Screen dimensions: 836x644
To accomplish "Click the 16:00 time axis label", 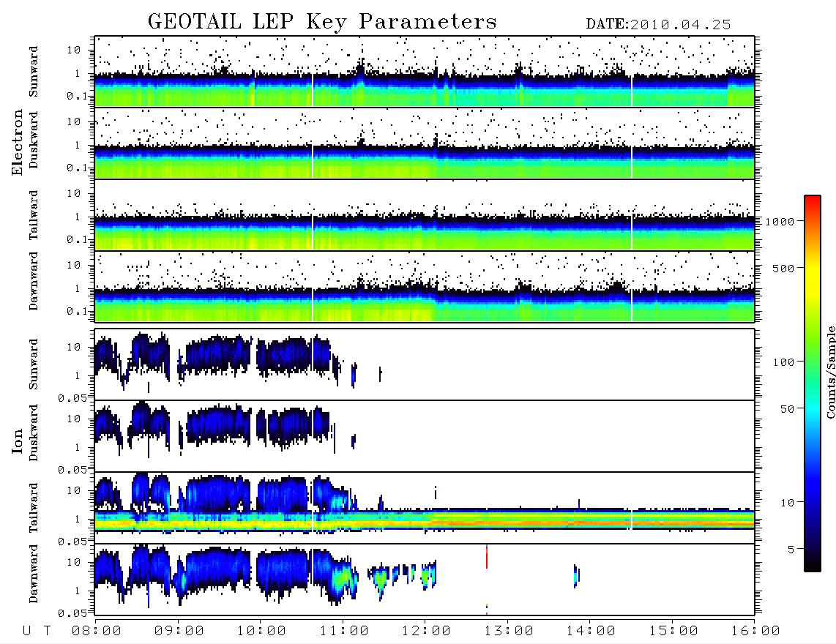I will [x=755, y=632].
